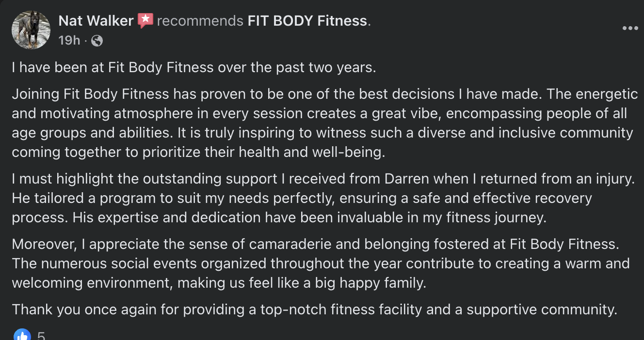Open the Nat Walker profile name link
This screenshot has width=644, height=340.
(96, 21)
